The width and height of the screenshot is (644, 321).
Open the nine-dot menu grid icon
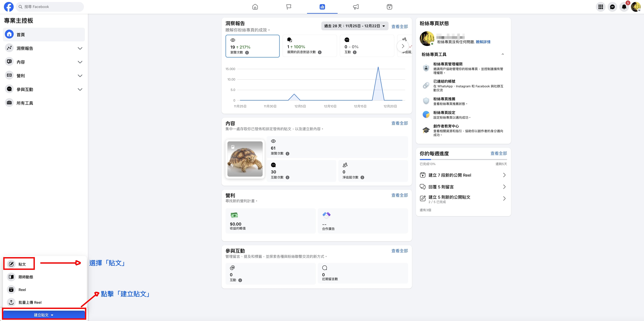point(601,7)
